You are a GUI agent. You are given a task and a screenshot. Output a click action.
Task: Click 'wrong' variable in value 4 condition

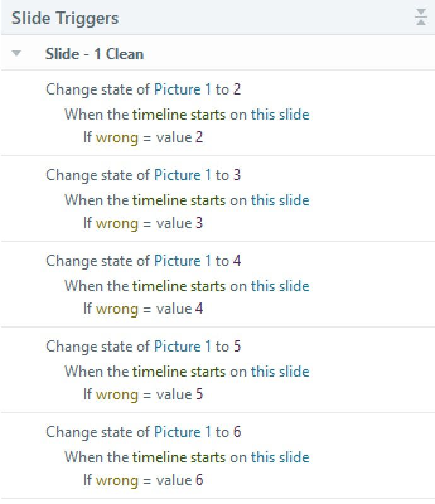[117, 309]
